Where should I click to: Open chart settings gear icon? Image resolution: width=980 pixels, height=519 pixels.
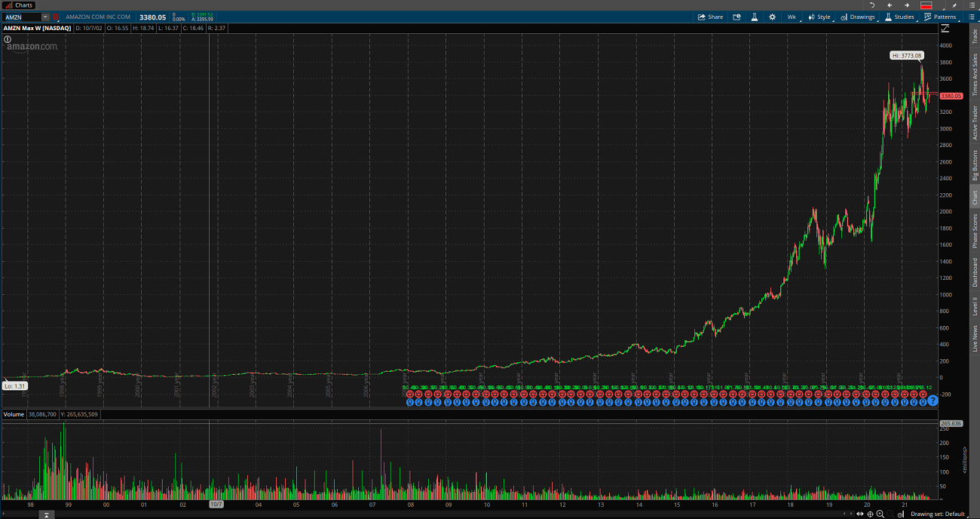pyautogui.click(x=772, y=17)
